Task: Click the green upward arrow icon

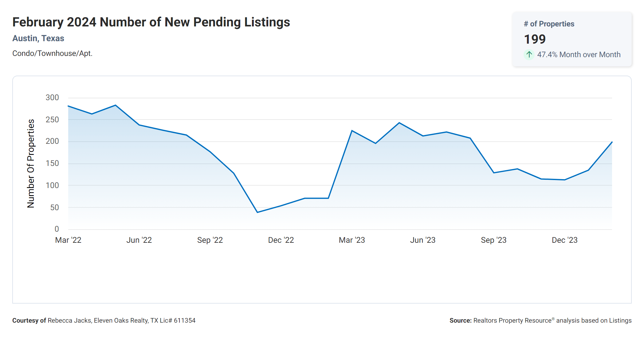Action: pyautogui.click(x=529, y=55)
